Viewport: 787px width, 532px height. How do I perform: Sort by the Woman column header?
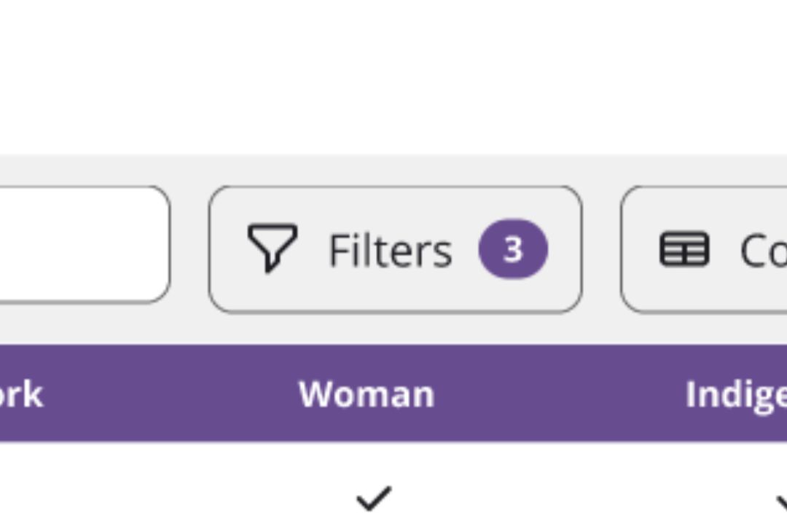point(367,394)
